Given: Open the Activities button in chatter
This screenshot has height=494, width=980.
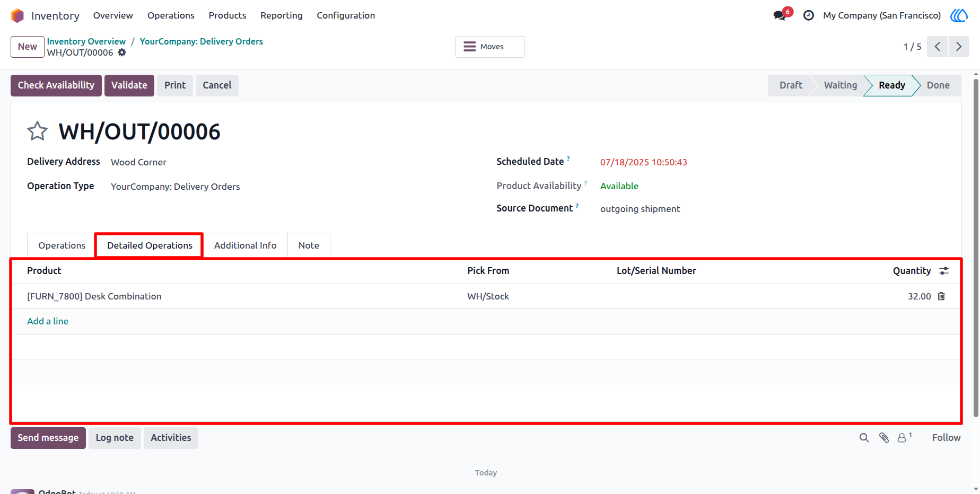Looking at the screenshot, I should pos(171,438).
